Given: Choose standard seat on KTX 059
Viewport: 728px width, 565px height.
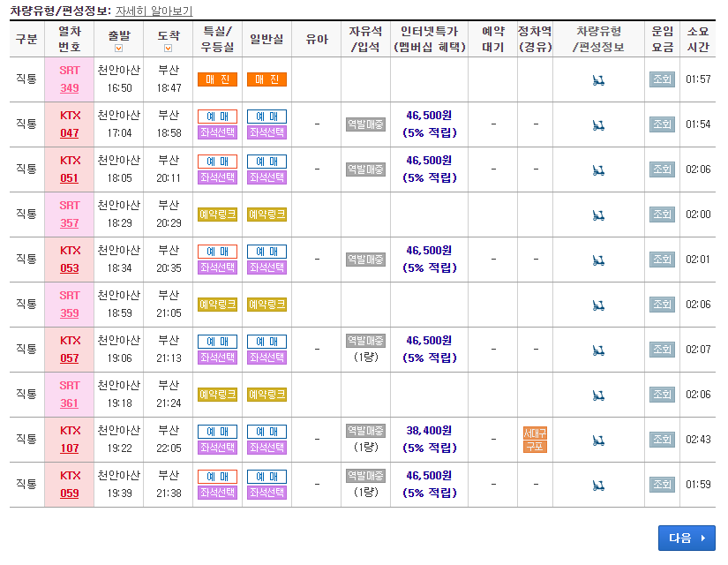Looking at the screenshot, I should tap(266, 493).
